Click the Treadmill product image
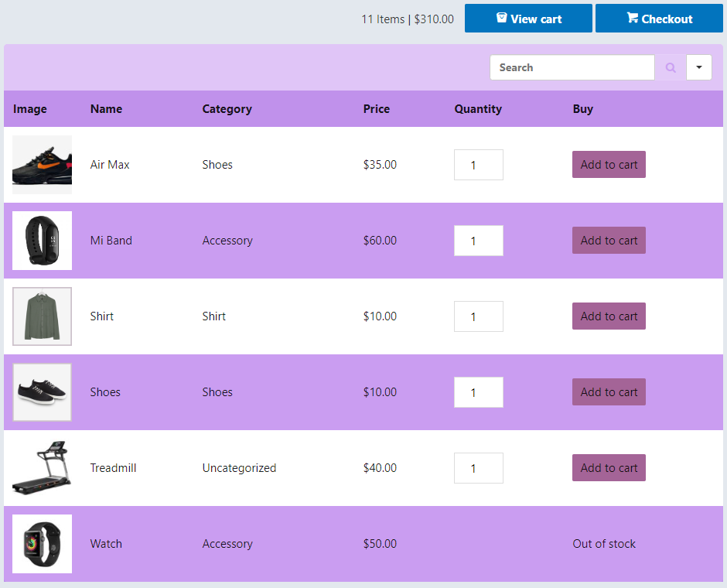The width and height of the screenshot is (727, 588). [x=42, y=467]
